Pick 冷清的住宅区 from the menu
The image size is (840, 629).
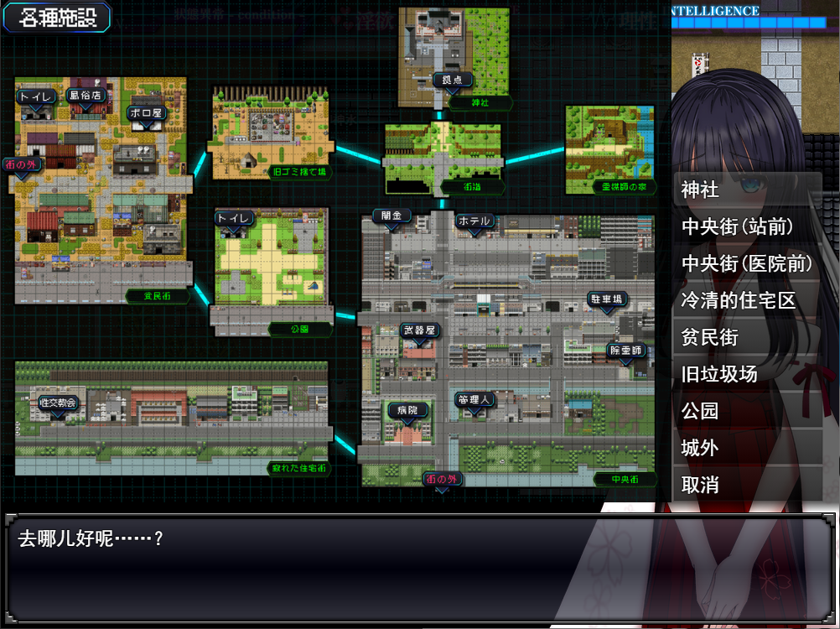tap(747, 300)
